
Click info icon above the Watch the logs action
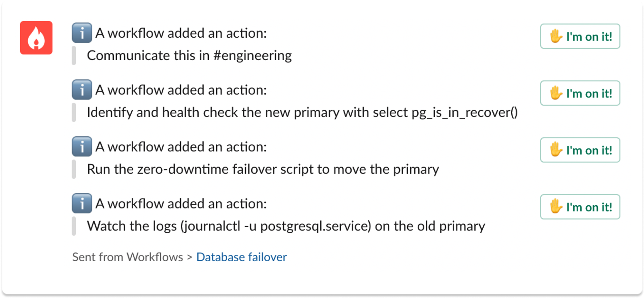[x=82, y=203]
